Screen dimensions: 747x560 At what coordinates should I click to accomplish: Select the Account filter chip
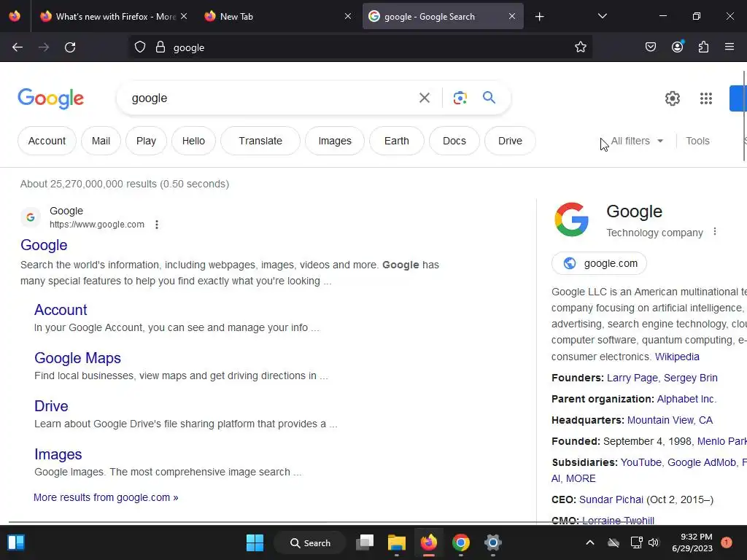[47, 141]
